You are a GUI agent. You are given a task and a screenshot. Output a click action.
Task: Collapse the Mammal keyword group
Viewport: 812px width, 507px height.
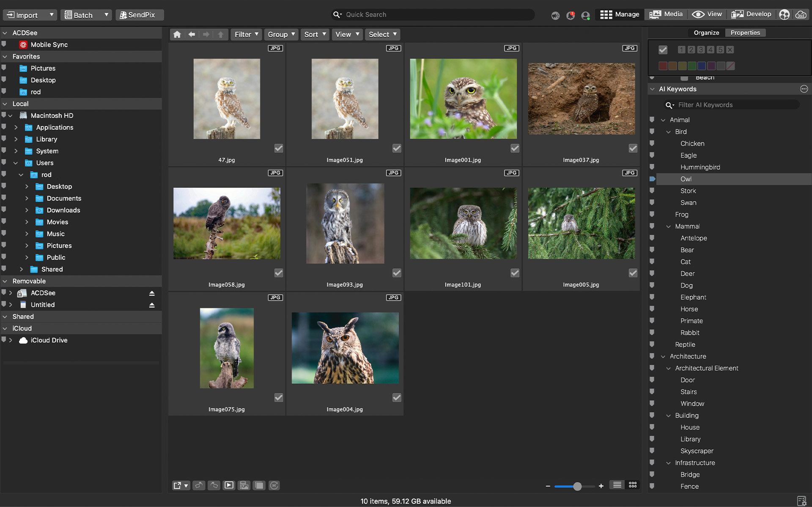pyautogui.click(x=668, y=226)
